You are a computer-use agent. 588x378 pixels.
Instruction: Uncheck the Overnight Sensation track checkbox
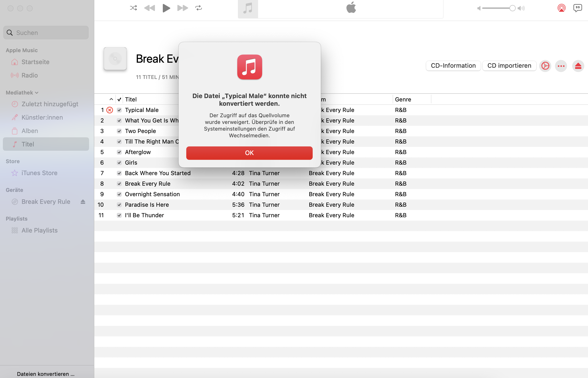(x=119, y=195)
